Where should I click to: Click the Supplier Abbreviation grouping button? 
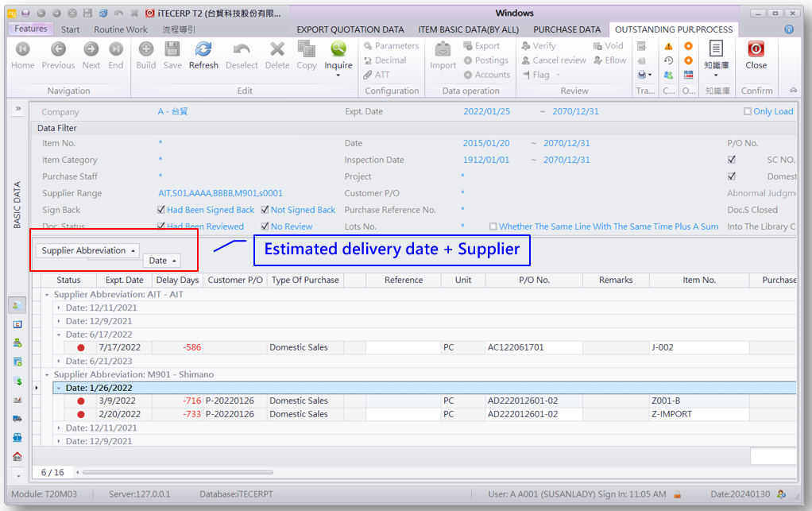tap(87, 250)
